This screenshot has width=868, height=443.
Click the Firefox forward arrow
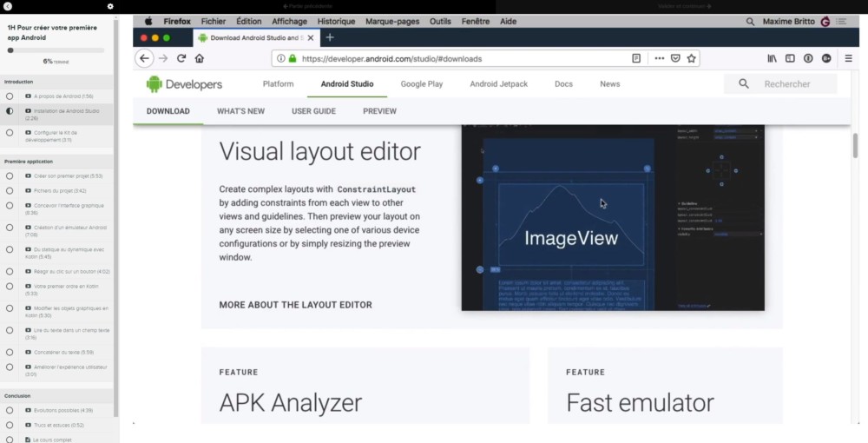tap(163, 58)
